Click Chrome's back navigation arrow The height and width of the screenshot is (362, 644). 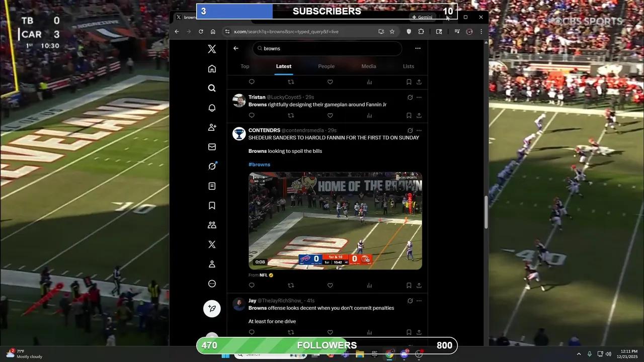pos(177,31)
